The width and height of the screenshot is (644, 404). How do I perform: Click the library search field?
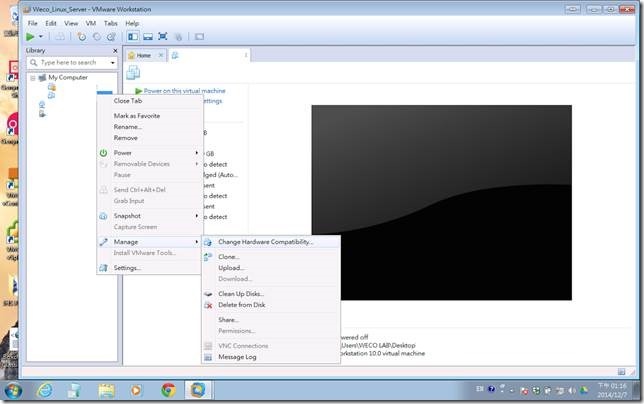point(71,62)
